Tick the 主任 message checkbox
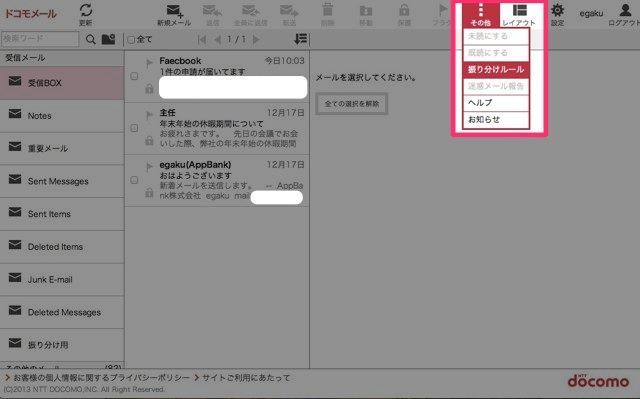The height and width of the screenshot is (399, 640). pos(134,128)
